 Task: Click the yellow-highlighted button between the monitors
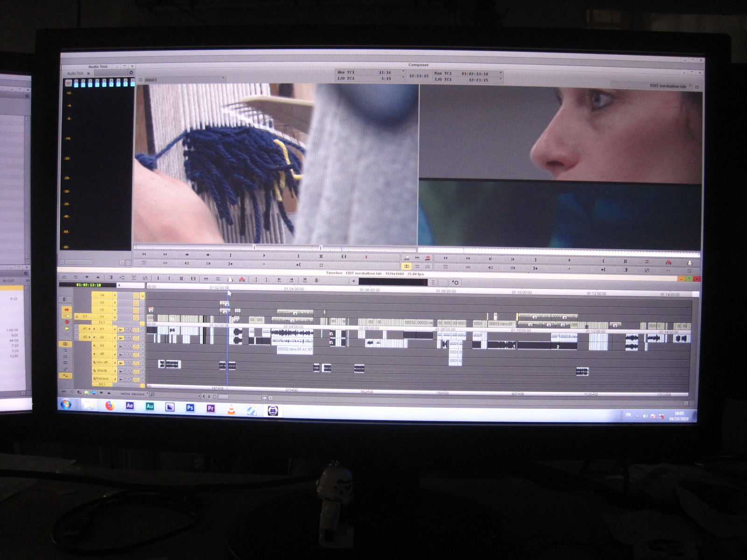[407, 266]
